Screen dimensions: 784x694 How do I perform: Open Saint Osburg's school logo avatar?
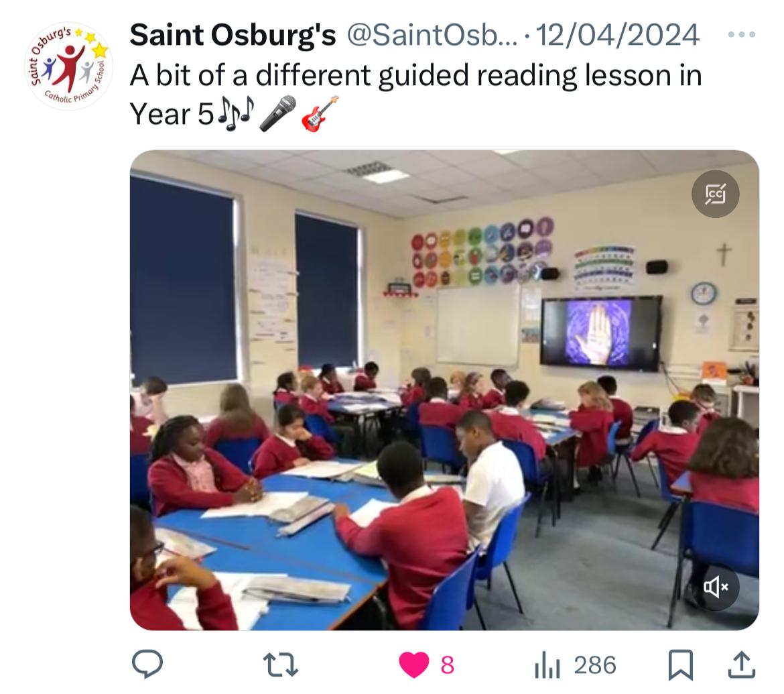pyautogui.click(x=69, y=66)
